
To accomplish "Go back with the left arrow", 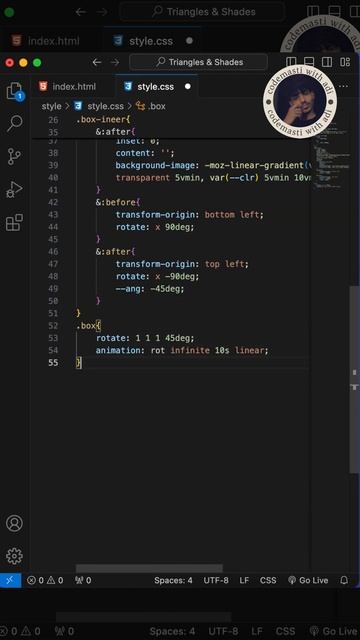I will click(x=96, y=62).
